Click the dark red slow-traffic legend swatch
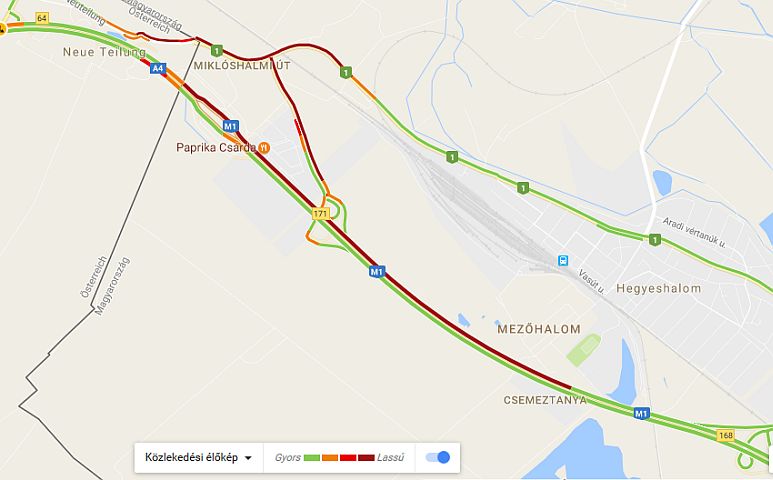This screenshot has width=773, height=480. pos(366,458)
